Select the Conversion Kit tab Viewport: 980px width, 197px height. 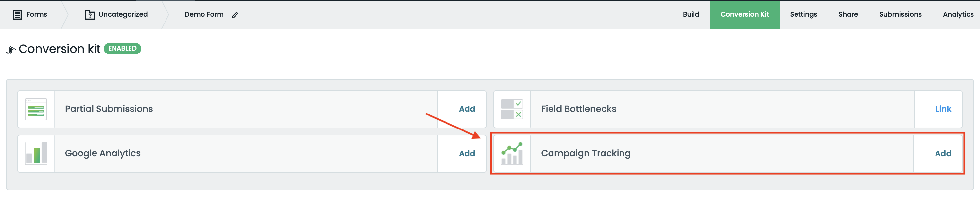tap(744, 14)
